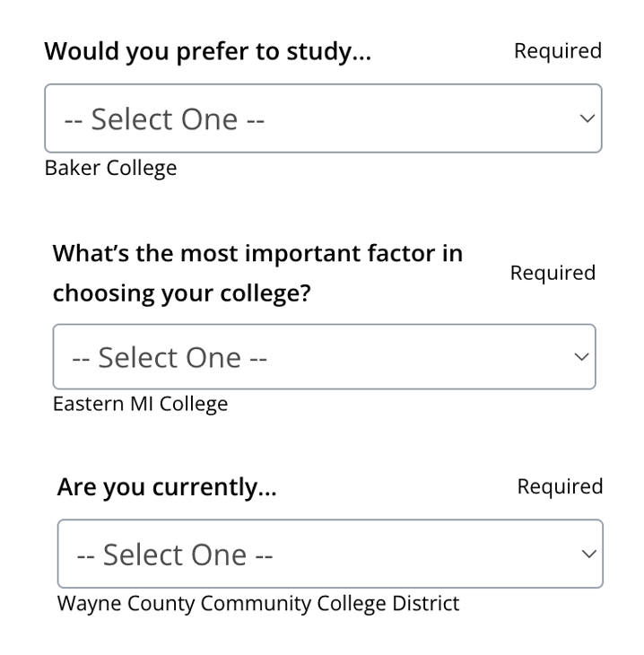644x655 pixels.
Task: Click the 'Are you currently...' label
Action: coord(167,487)
